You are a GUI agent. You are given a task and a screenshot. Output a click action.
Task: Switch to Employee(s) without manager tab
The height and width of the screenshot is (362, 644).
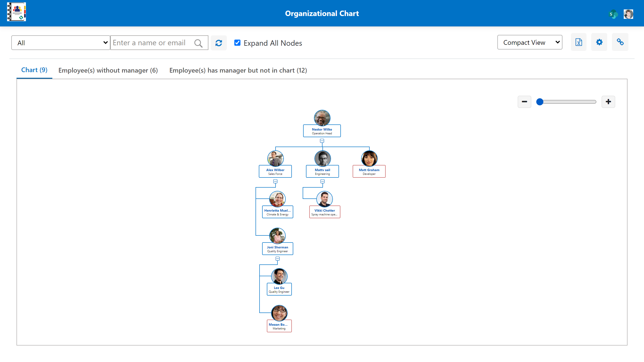coord(108,70)
